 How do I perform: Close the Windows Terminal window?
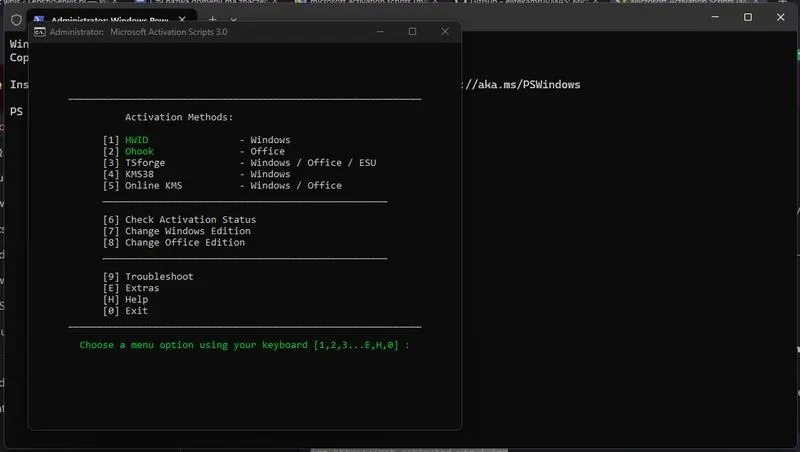pyautogui.click(x=781, y=17)
